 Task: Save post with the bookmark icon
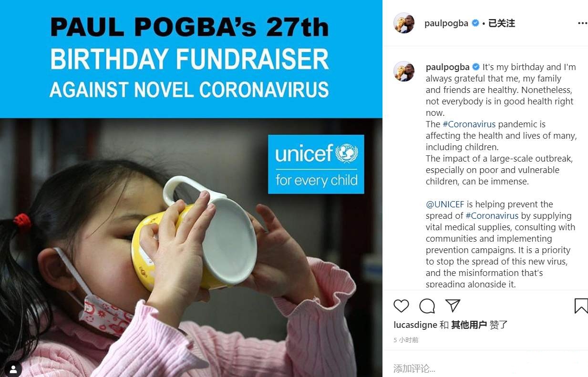581,306
